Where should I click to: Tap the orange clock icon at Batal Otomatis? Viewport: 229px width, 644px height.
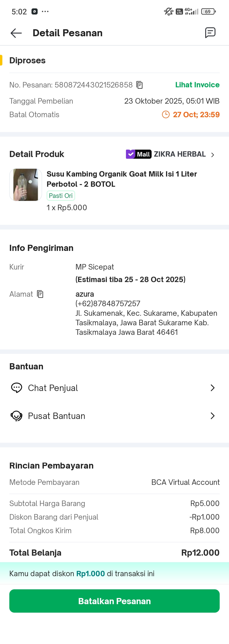166,114
